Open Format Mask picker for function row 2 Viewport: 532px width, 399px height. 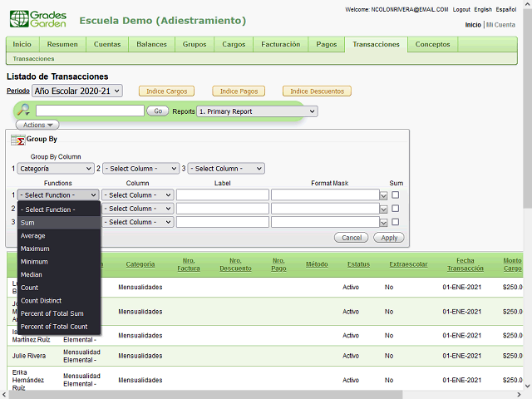tap(383, 209)
